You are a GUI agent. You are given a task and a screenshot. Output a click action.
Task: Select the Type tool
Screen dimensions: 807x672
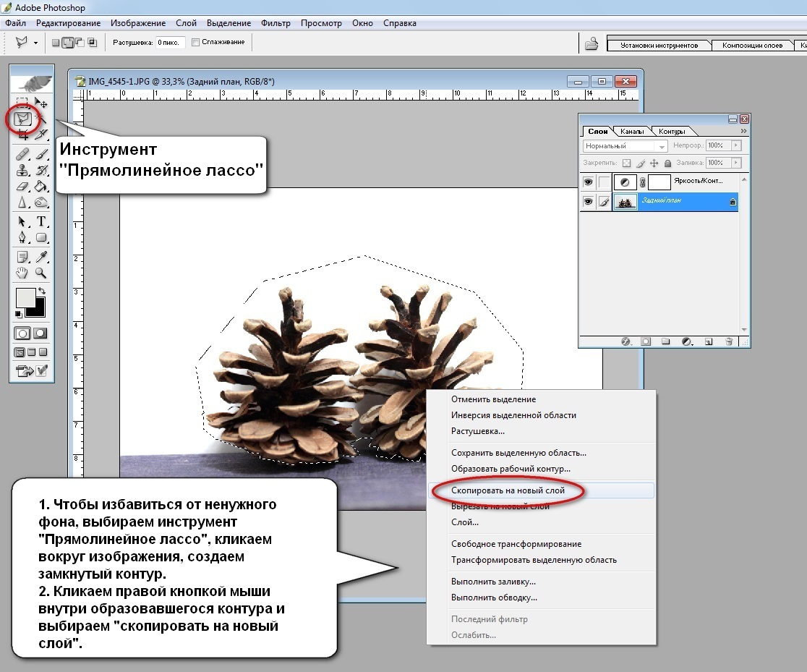pyautogui.click(x=41, y=221)
